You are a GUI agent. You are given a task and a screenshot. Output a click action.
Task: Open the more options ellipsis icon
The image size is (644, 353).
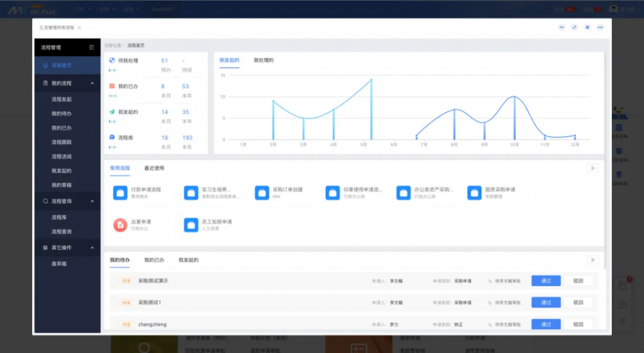[x=600, y=27]
